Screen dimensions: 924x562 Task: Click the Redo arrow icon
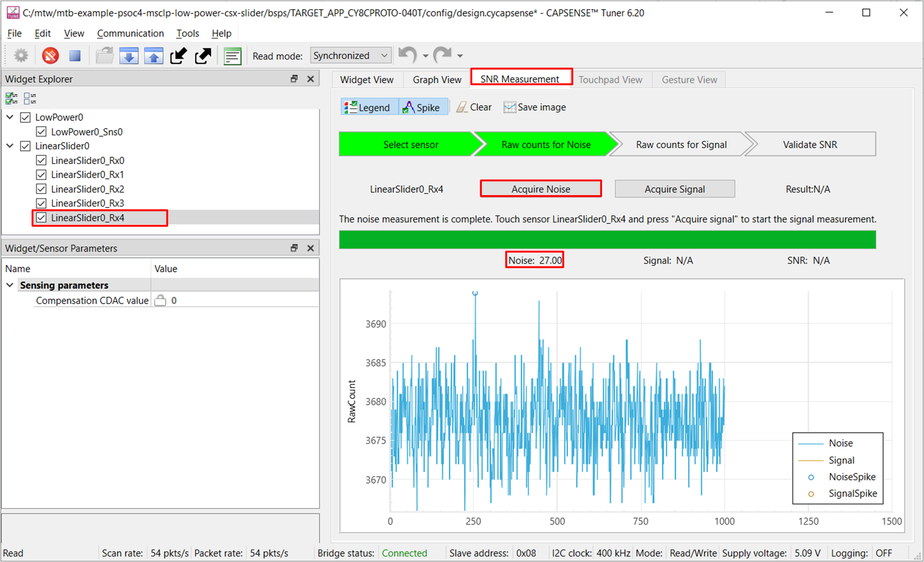(442, 55)
